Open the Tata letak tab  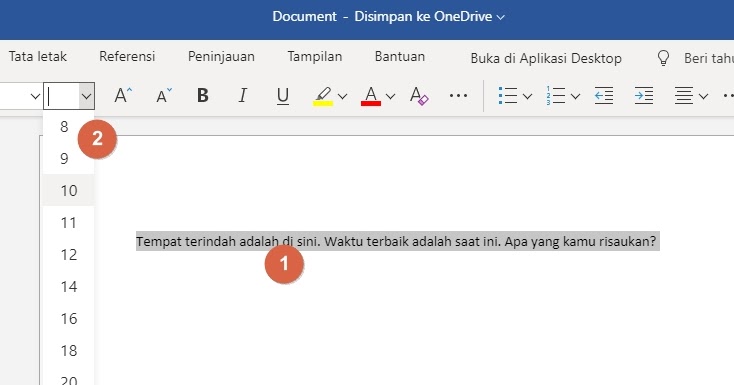tap(38, 57)
